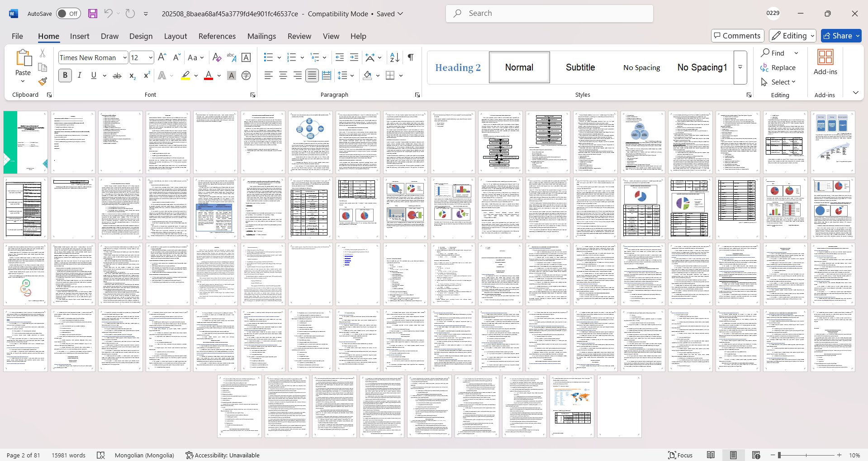The height and width of the screenshot is (461, 868).
Task: Toggle Bold formatting
Action: point(65,75)
